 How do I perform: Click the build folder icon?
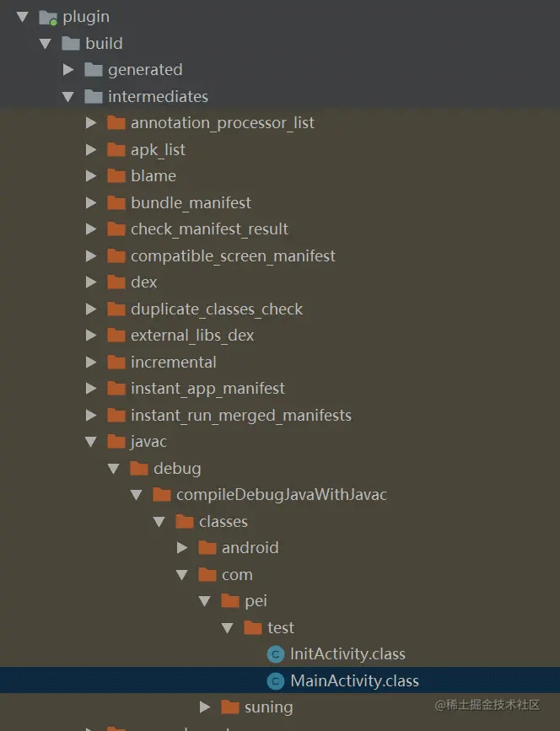pos(71,44)
